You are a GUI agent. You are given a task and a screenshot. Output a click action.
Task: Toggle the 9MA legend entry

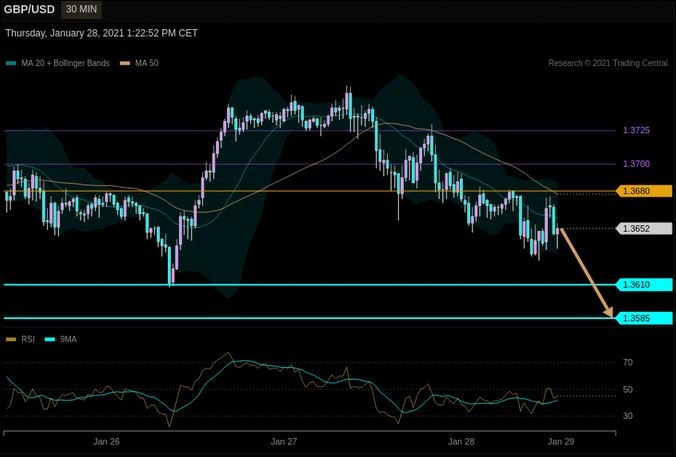coord(61,339)
